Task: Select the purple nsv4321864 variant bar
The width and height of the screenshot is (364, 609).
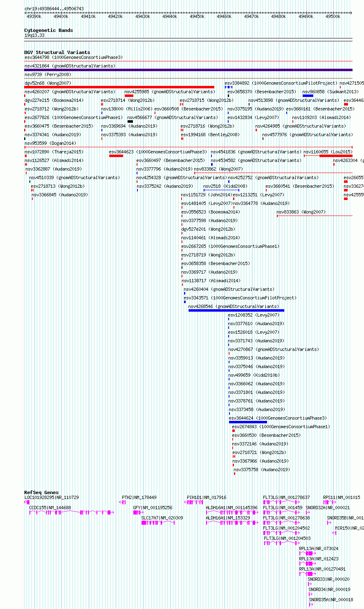Action: (x=188, y=70)
